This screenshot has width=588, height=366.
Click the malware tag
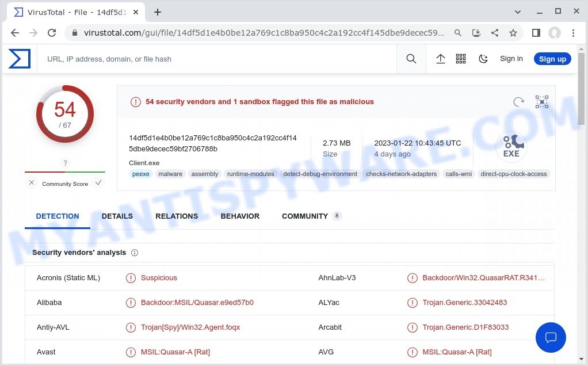[x=170, y=174]
